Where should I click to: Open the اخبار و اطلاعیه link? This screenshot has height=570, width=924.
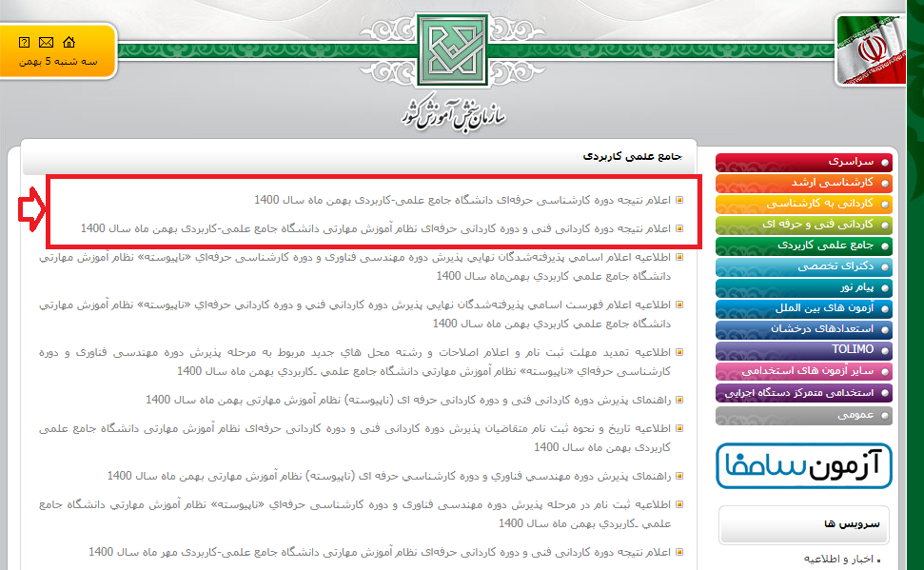click(x=838, y=559)
